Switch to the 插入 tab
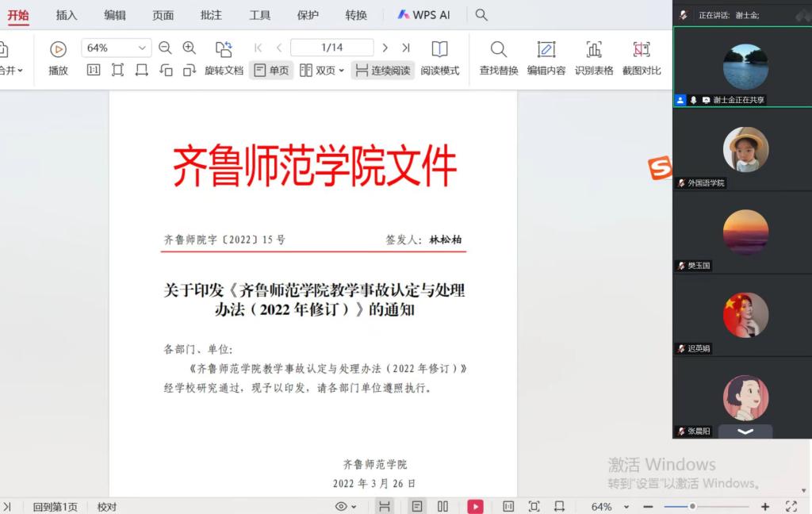The width and height of the screenshot is (812, 514). (x=67, y=15)
